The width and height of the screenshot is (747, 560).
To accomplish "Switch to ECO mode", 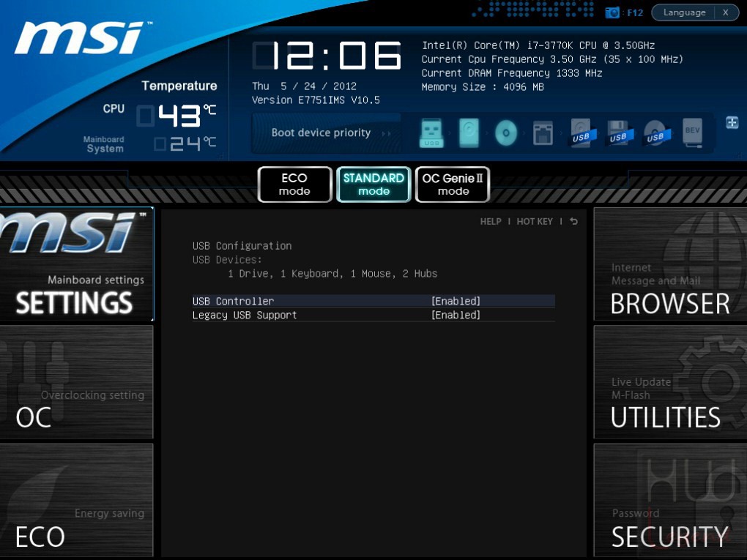I will [x=294, y=184].
